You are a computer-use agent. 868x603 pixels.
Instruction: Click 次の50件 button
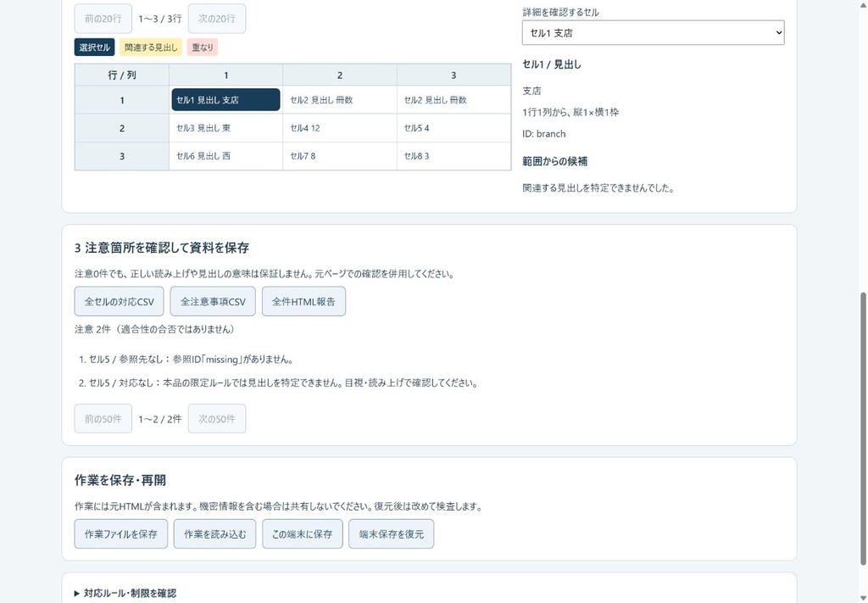217,419
